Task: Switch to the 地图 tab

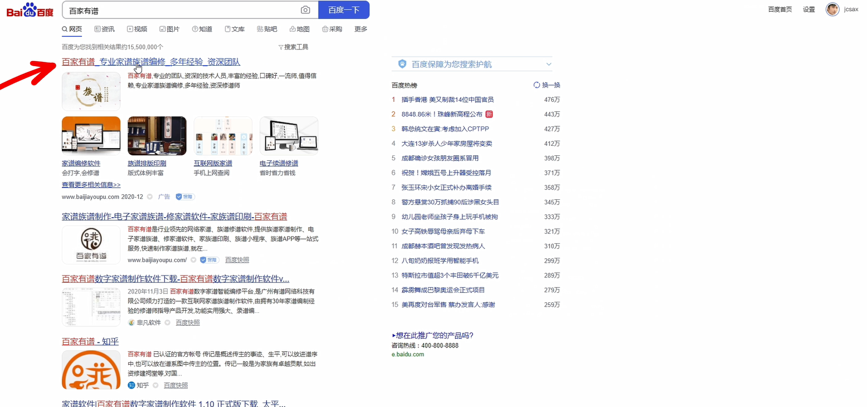Action: (x=300, y=29)
